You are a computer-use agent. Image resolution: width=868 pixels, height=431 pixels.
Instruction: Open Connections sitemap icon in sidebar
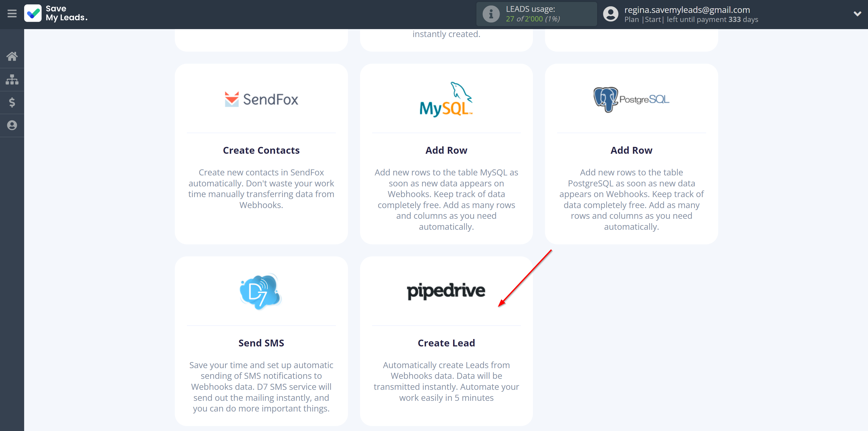pos(12,80)
